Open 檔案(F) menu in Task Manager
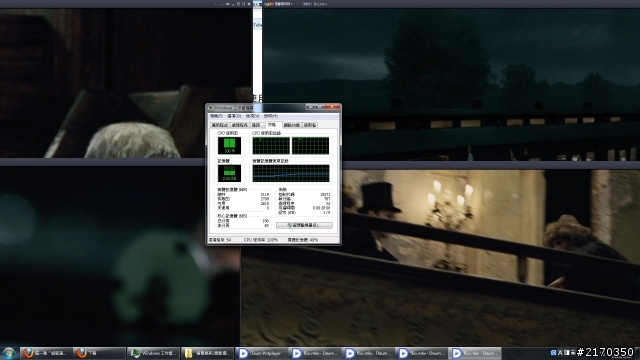640x360 pixels. coord(216,116)
